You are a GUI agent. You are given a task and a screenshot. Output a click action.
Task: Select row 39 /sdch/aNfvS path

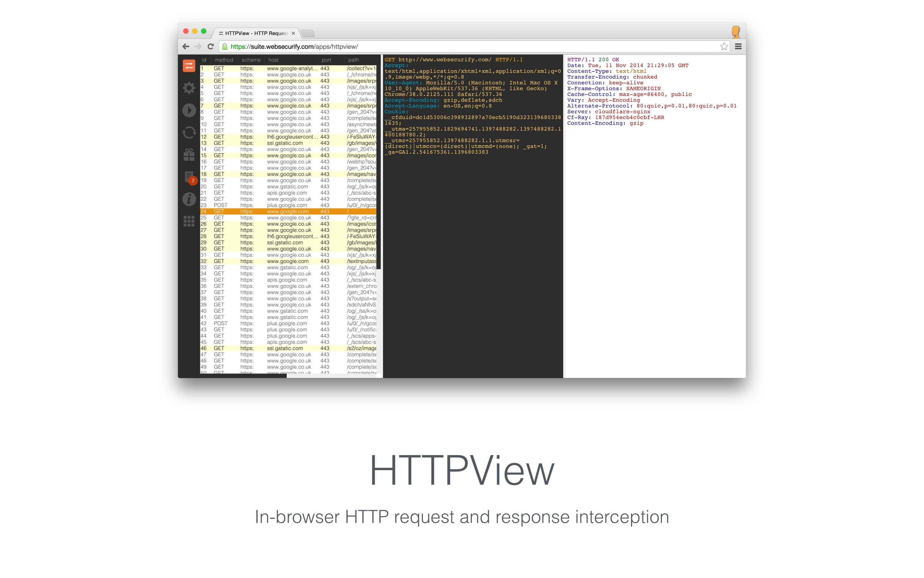coord(288,305)
